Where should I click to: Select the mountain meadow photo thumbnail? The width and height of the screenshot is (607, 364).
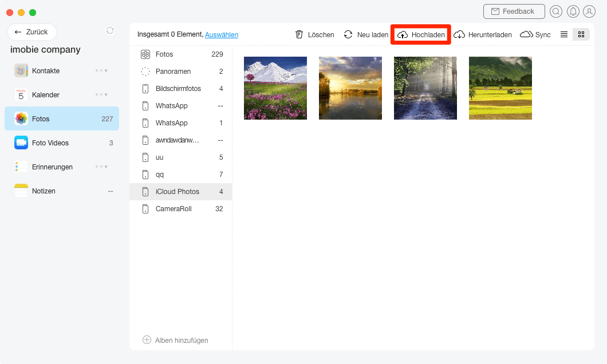point(275,88)
